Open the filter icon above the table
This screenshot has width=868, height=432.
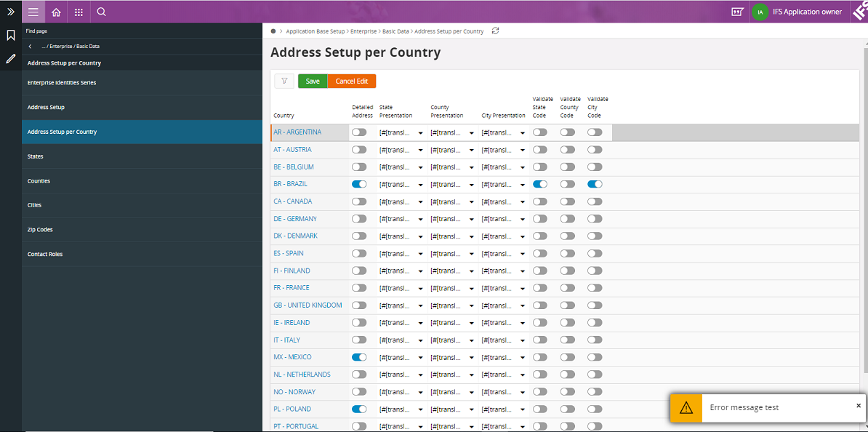click(284, 81)
